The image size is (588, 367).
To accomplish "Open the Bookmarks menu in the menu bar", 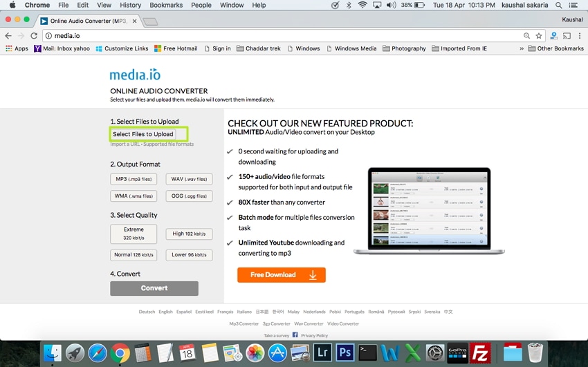I will coord(166,6).
